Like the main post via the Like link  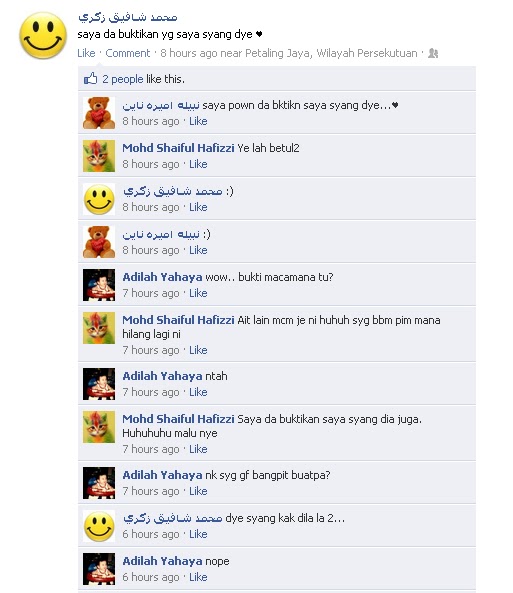click(x=86, y=53)
